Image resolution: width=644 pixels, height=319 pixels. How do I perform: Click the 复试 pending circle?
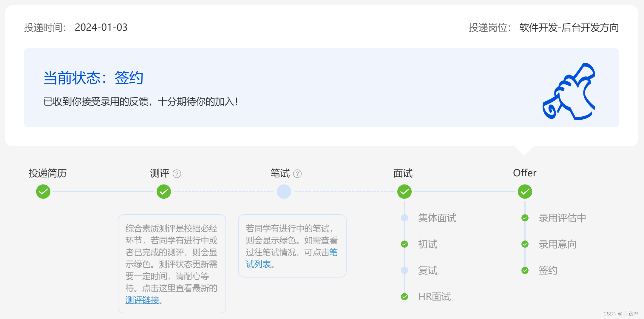[x=404, y=270]
